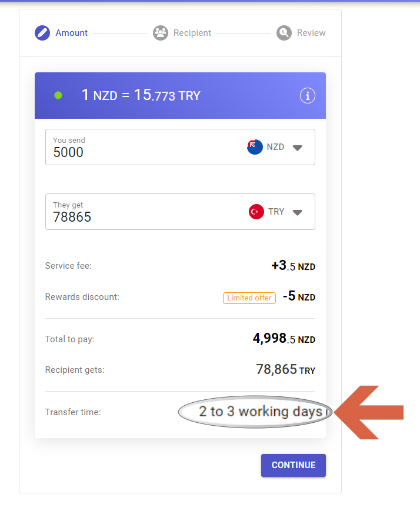Switch to the Recipient step tab
Image resolution: width=420 pixels, height=531 pixels.
(192, 33)
